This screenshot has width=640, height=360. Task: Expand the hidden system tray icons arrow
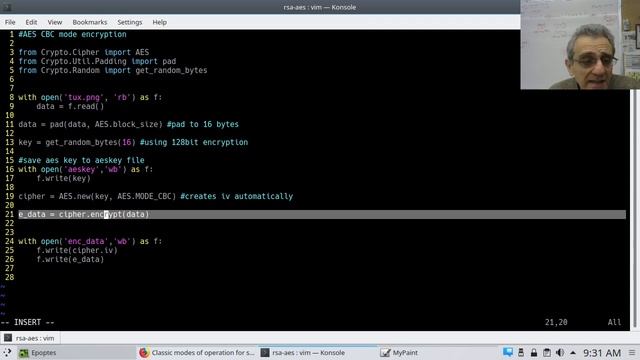point(573,353)
